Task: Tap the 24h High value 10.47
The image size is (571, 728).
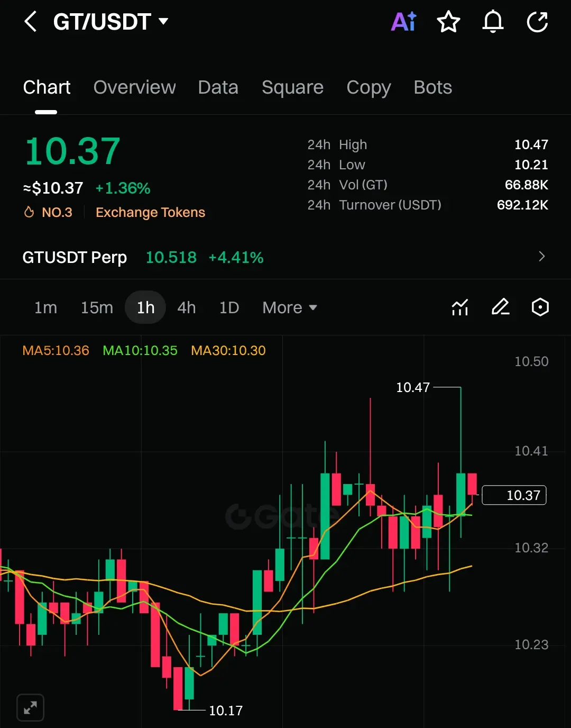Action: click(x=531, y=144)
